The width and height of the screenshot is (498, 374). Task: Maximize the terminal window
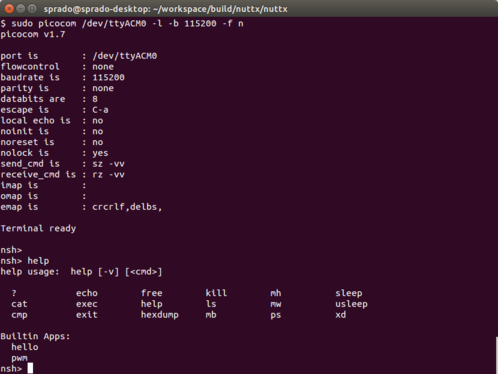[32, 9]
